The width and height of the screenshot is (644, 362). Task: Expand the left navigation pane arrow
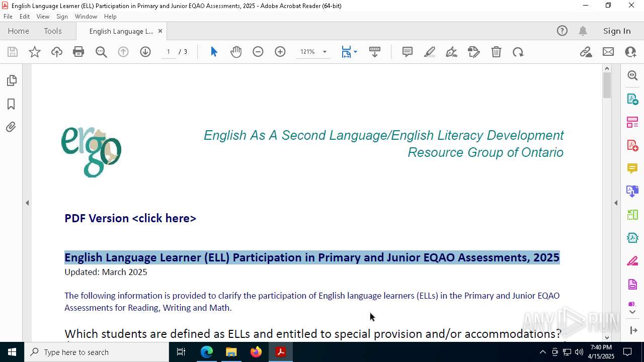coord(27,203)
